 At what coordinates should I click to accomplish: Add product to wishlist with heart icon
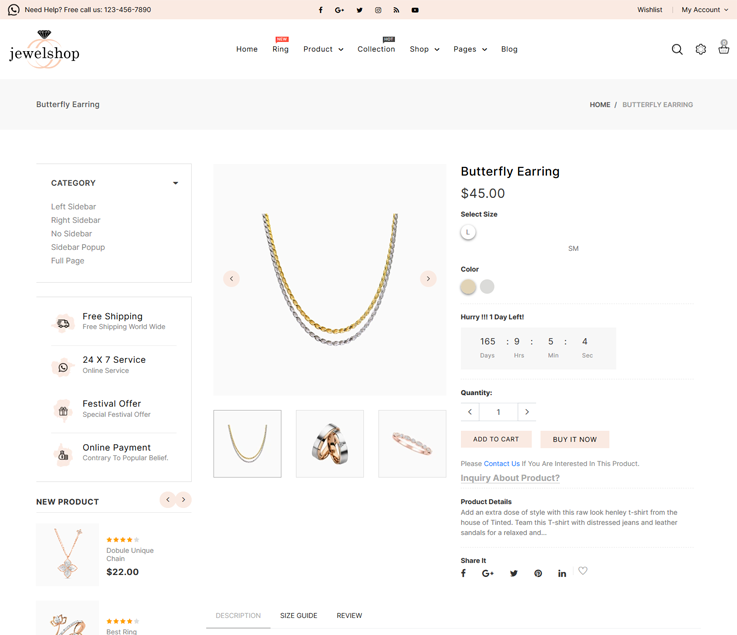click(583, 571)
